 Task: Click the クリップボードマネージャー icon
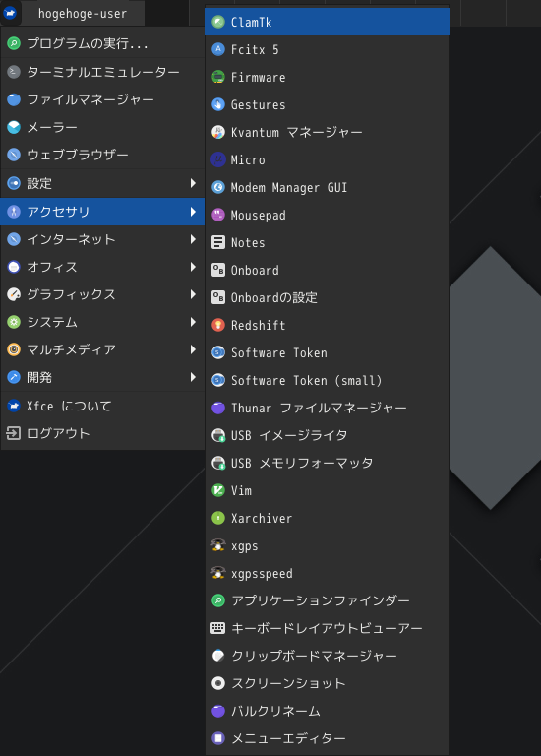218,656
